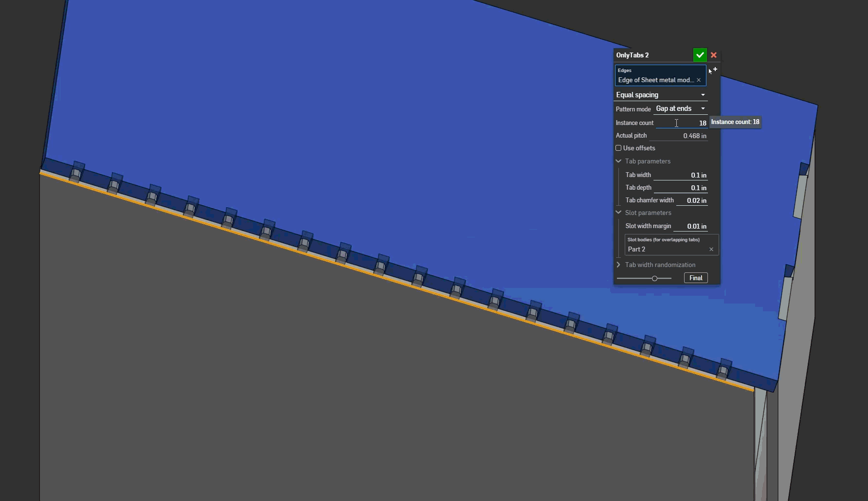Accept the OnlyTabs 2 feature with green checkmark
This screenshot has width=868, height=501.
tap(700, 55)
